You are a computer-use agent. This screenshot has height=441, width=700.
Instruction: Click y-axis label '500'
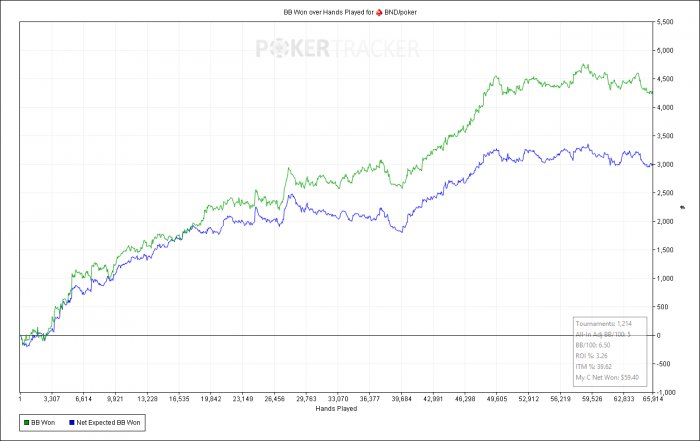tap(662, 307)
